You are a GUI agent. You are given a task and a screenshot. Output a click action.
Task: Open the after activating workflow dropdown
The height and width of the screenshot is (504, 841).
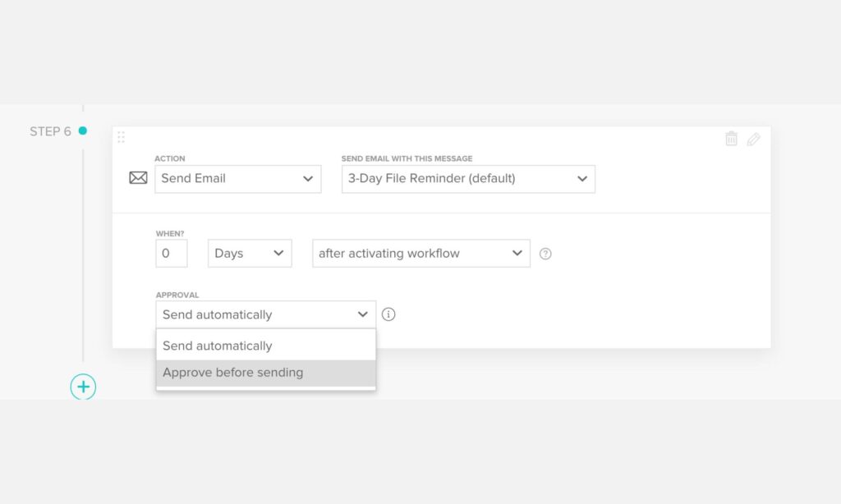pyautogui.click(x=421, y=253)
